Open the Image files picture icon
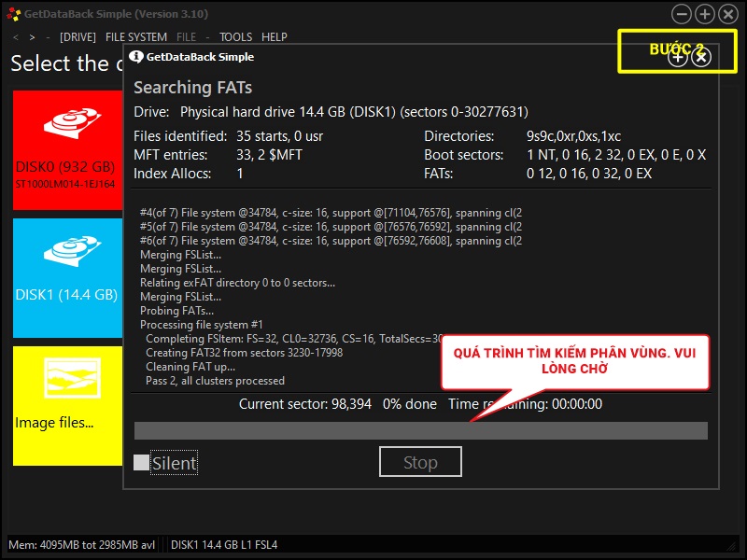Viewport: 747px width, 560px height. pos(73,378)
